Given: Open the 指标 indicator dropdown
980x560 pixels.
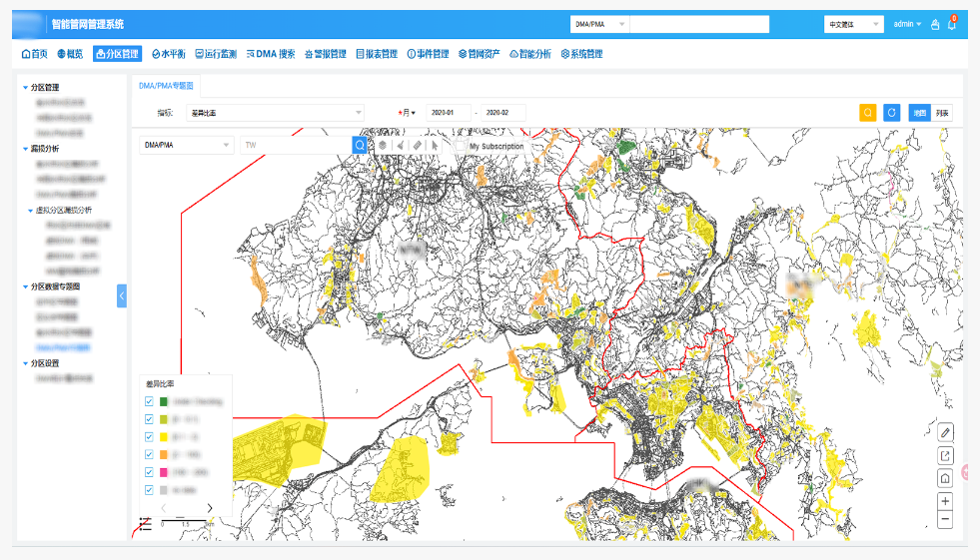Looking at the screenshot, I should click(276, 113).
